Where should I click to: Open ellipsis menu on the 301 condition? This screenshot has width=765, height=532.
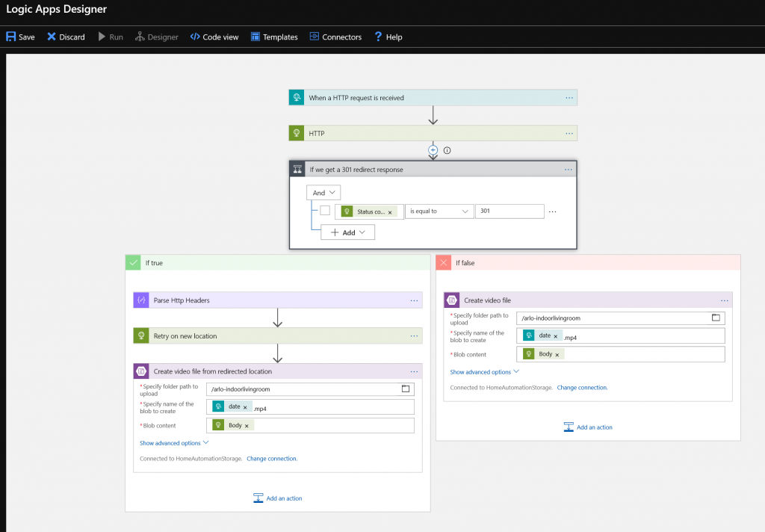[x=569, y=170]
